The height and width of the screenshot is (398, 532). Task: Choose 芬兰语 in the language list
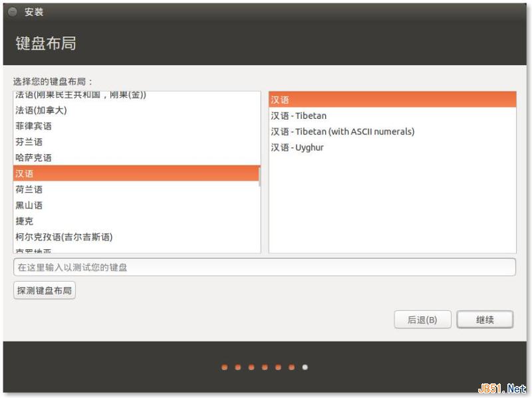click(29, 142)
